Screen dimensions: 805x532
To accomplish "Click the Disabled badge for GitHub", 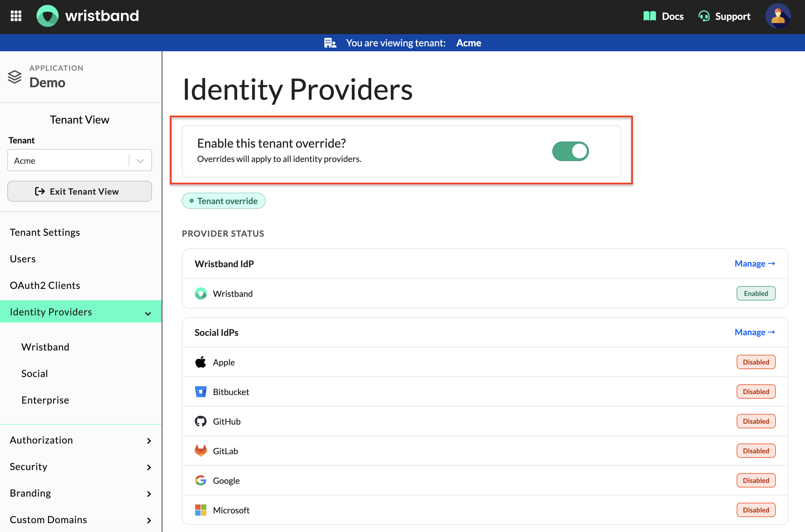I will click(756, 421).
